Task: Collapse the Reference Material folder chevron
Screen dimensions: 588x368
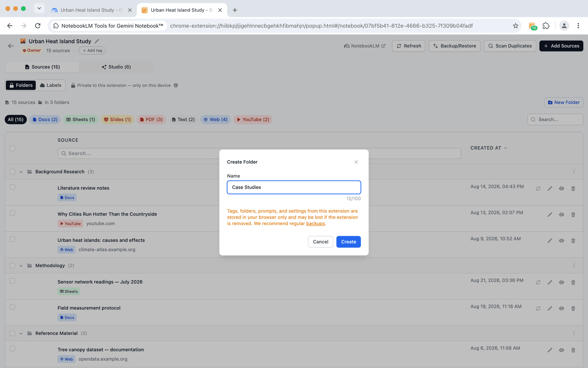Action: (21, 334)
